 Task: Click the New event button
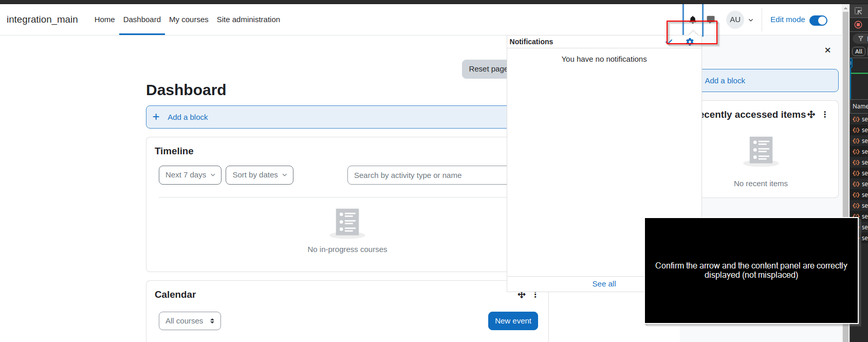click(513, 321)
